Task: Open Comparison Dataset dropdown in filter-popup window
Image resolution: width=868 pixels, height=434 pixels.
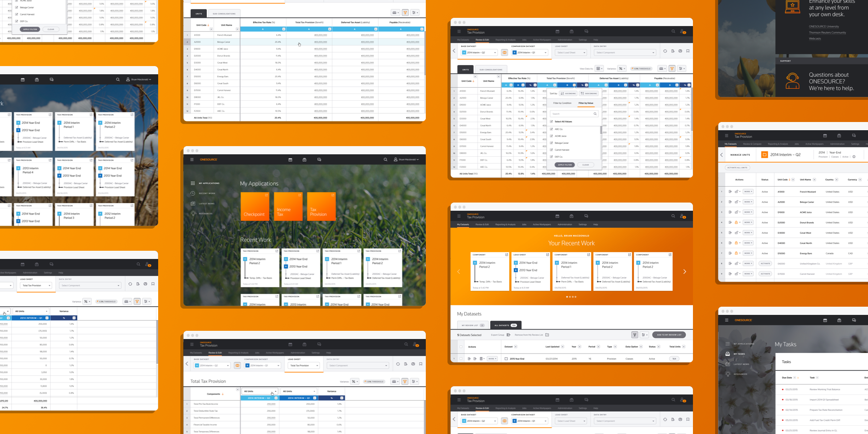Action: [x=530, y=53]
